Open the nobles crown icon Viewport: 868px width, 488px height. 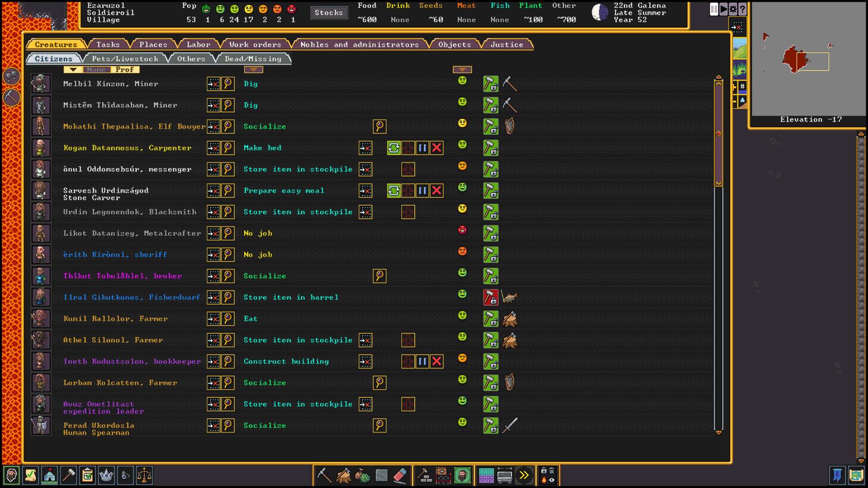pos(106,476)
